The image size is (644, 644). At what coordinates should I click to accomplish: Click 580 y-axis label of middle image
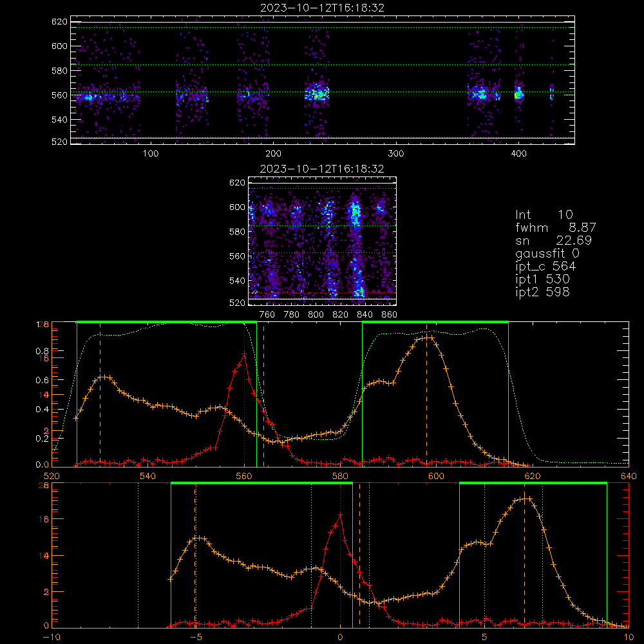(x=237, y=232)
